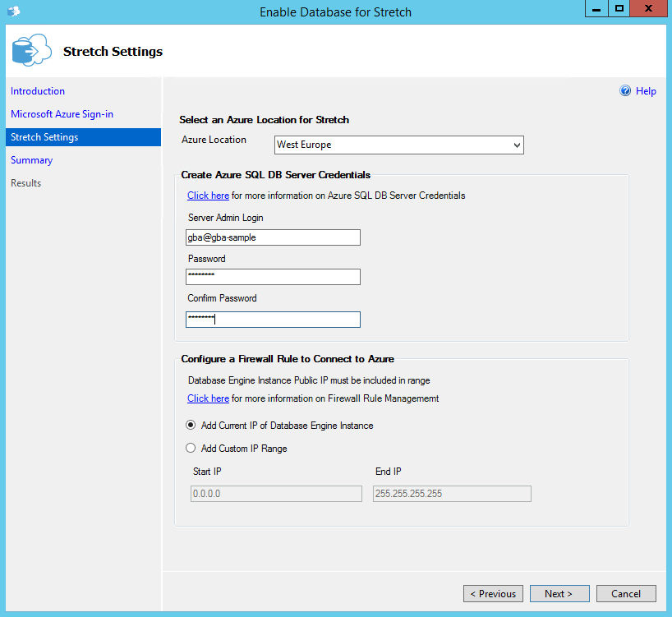672x617 pixels.
Task: Focus the Confirm Password field
Action: [x=273, y=320]
